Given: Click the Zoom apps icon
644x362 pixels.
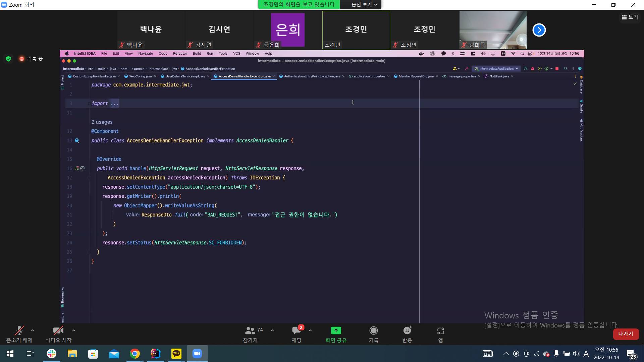Looking at the screenshot, I should coord(440,331).
